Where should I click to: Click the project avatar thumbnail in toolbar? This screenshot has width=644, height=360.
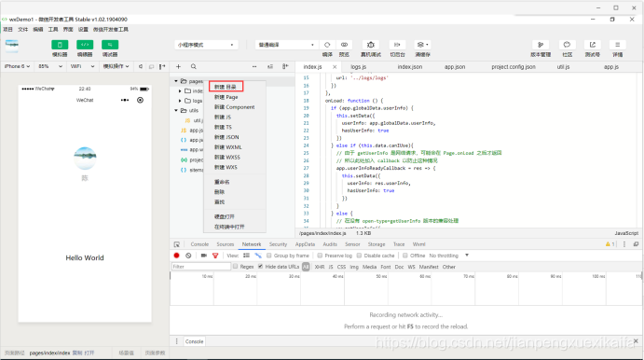[x=11, y=45]
